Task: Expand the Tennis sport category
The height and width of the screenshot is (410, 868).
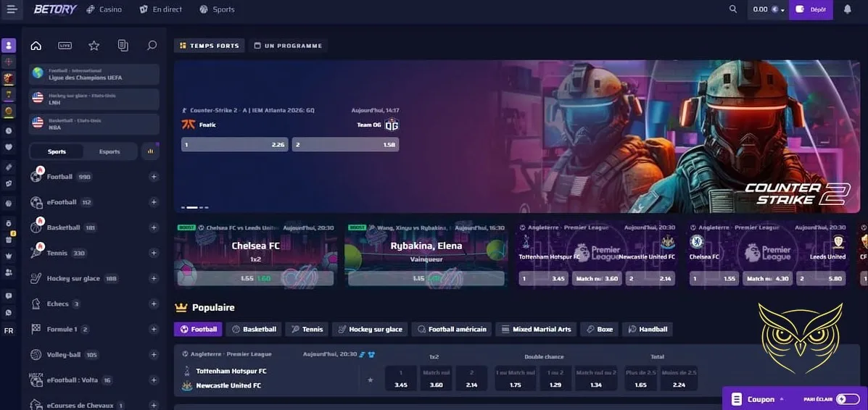Action: coord(154,253)
